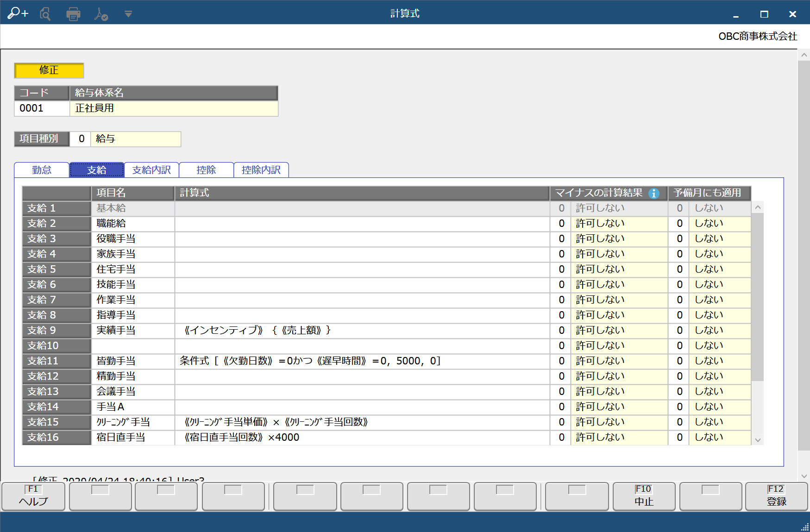Viewport: 810px width, 532px height.
Task: Click the PDF output icon
Action: click(x=100, y=14)
